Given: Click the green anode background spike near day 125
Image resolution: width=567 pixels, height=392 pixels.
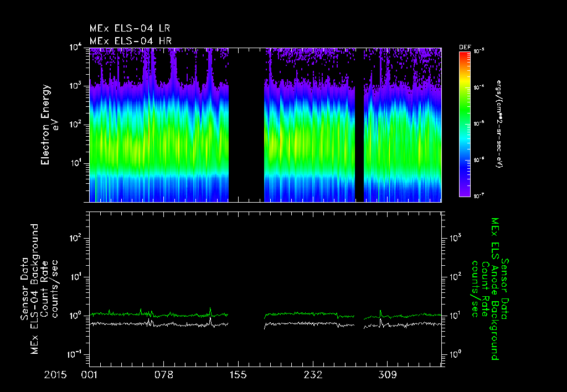Looking at the screenshot, I should pyautogui.click(x=210, y=311).
